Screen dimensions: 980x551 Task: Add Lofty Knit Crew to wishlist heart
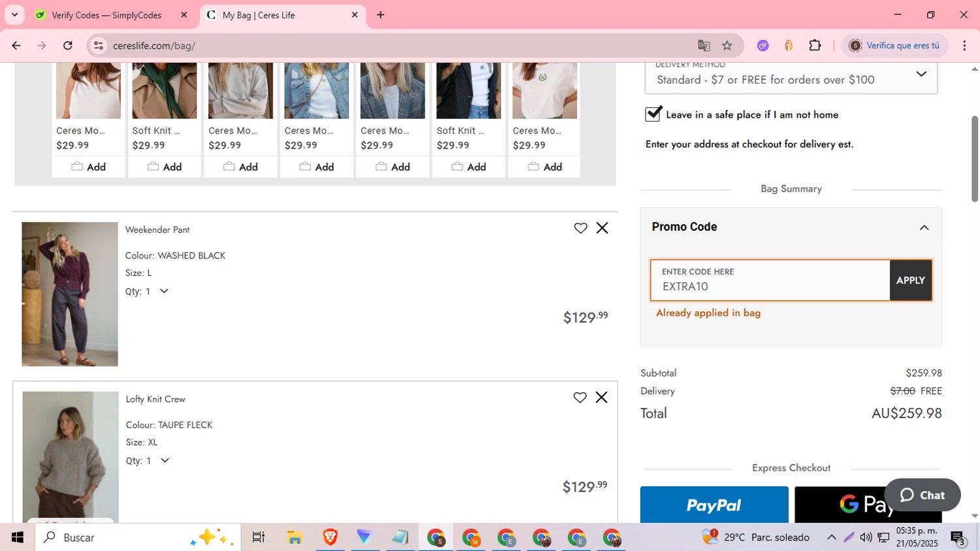coord(580,397)
